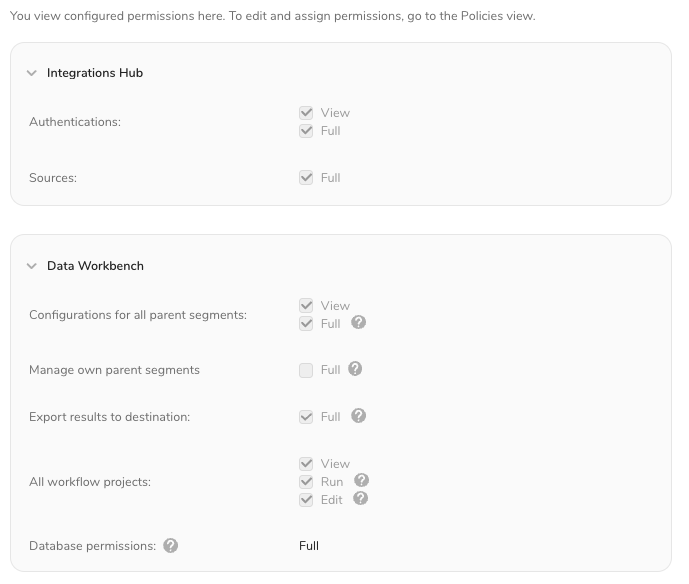Click help icon next to Database permissions
This screenshot has height=584, width=689.
[171, 546]
